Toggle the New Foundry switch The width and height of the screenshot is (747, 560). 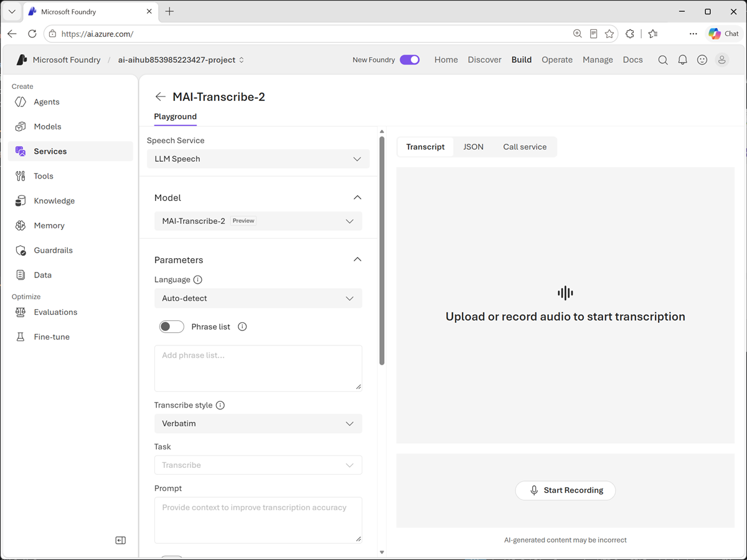410,60
